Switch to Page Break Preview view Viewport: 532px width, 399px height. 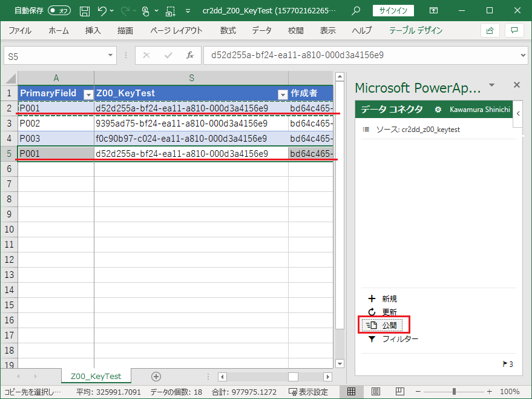click(399, 392)
